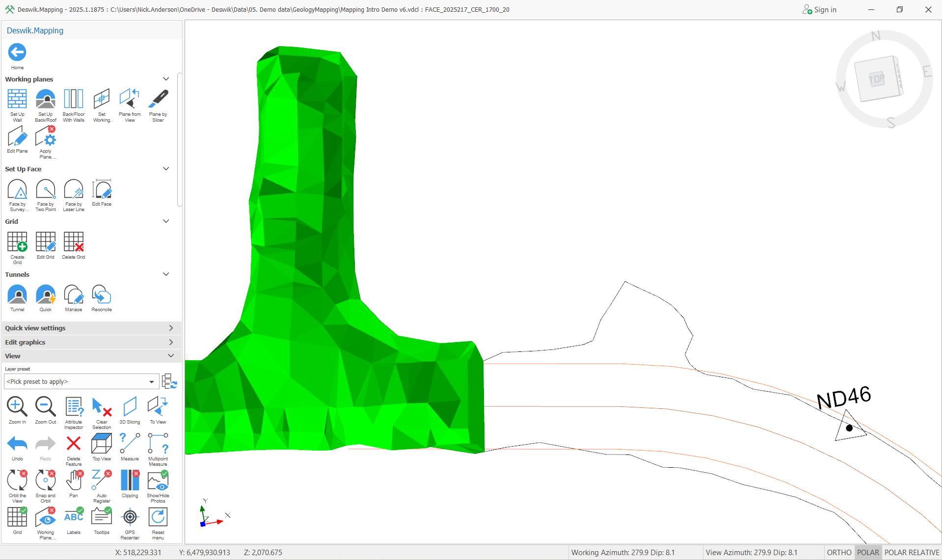
Task: Open the Edit Grid tool
Action: tap(46, 245)
